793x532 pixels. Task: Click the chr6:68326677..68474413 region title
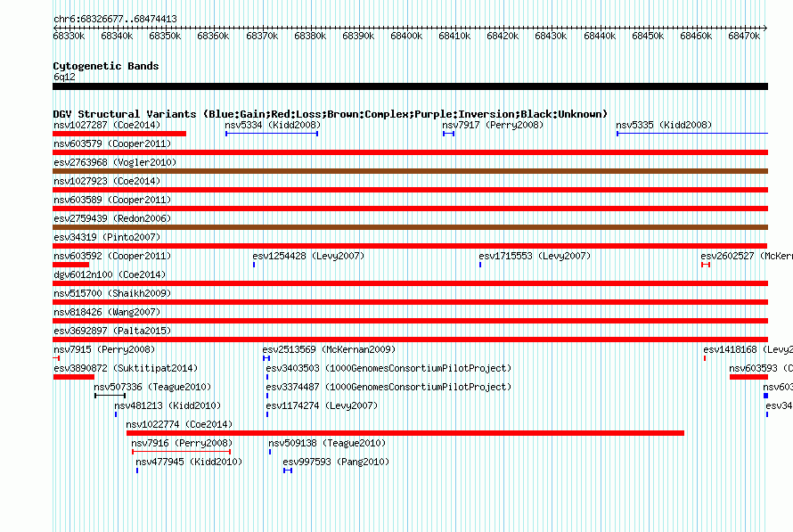coord(115,19)
